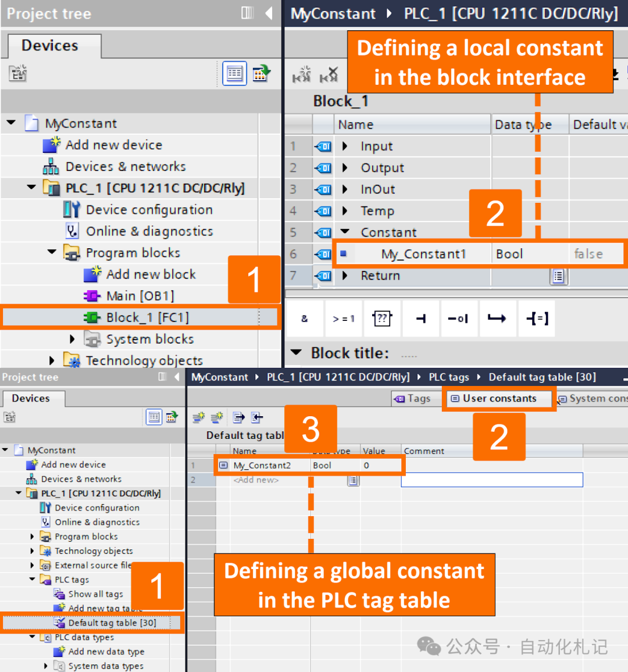Collapse the PLC data types folder

33,637
